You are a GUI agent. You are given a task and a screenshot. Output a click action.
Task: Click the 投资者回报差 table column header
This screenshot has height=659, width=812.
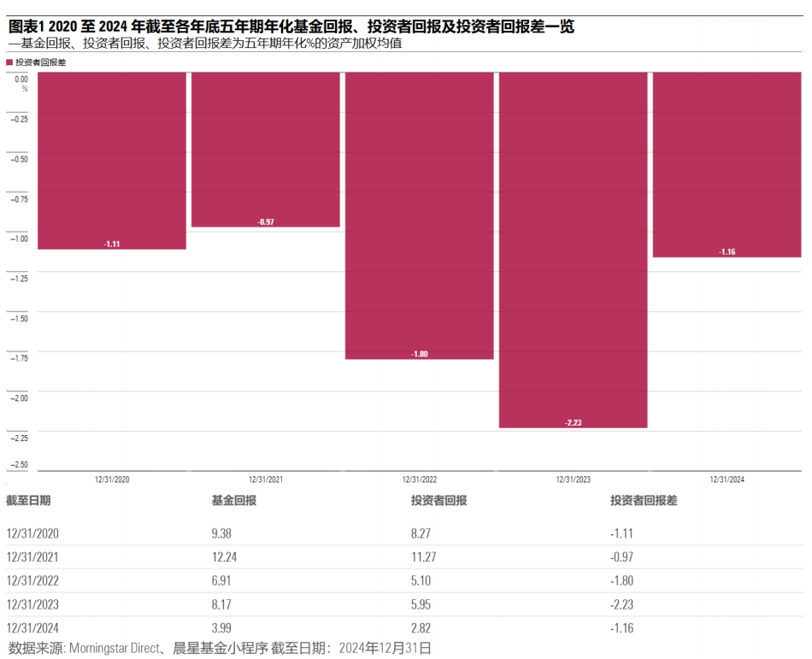(x=644, y=501)
